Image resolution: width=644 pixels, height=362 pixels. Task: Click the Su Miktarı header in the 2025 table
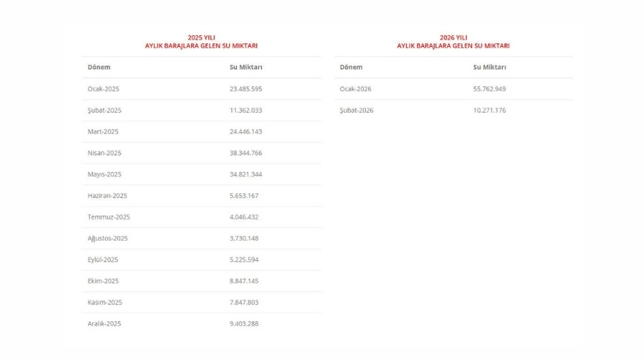tap(246, 67)
